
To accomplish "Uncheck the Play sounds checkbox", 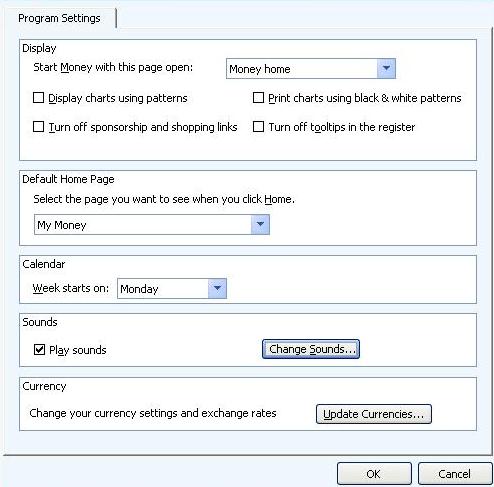I will (x=39, y=350).
